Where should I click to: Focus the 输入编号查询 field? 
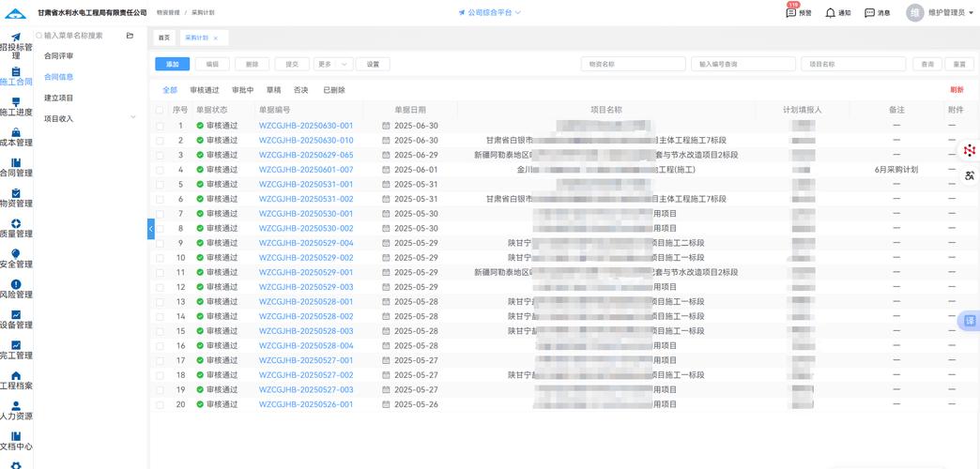743,64
